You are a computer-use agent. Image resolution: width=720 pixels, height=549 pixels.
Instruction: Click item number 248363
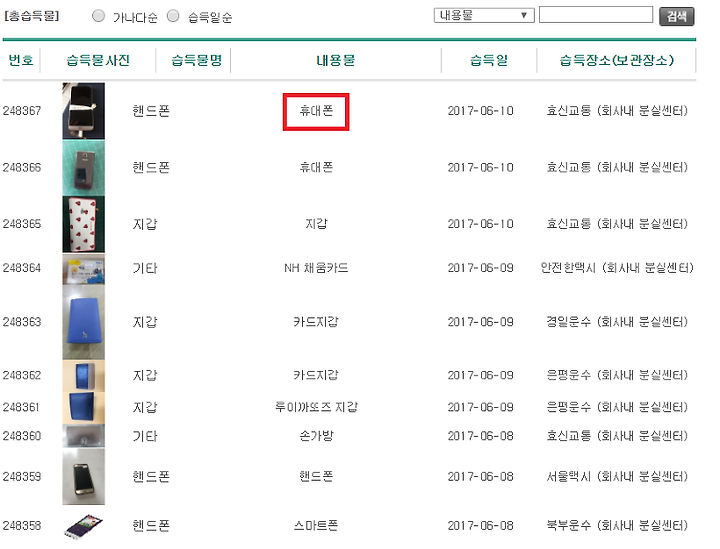[22, 322]
